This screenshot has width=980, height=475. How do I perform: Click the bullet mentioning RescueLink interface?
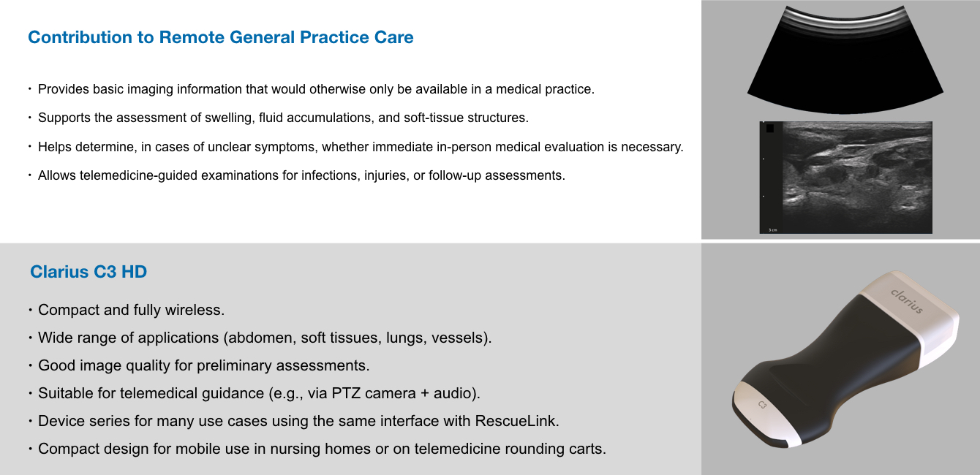tap(298, 421)
